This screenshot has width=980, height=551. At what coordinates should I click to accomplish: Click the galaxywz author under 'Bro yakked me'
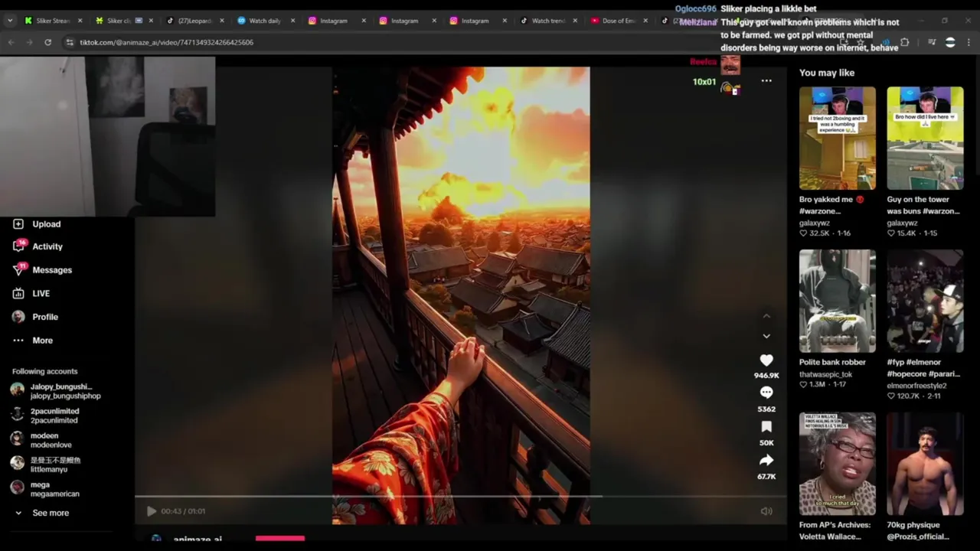(815, 223)
